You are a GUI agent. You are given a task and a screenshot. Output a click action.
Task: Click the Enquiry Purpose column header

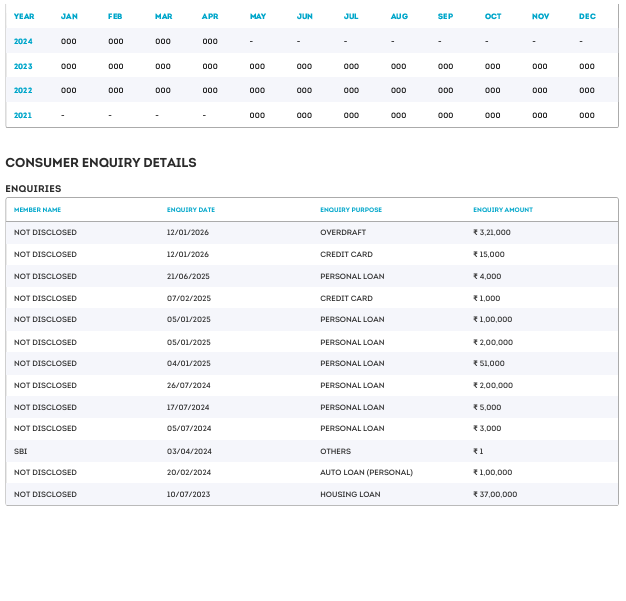click(x=350, y=210)
